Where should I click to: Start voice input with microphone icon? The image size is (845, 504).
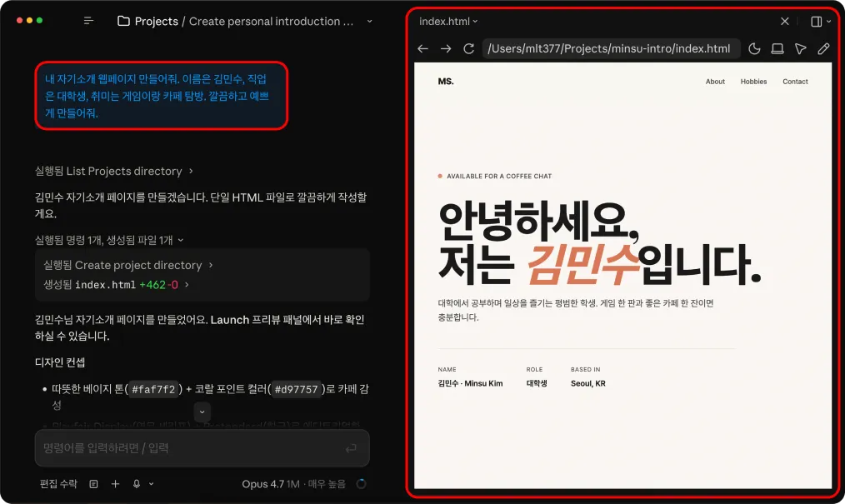pos(137,484)
